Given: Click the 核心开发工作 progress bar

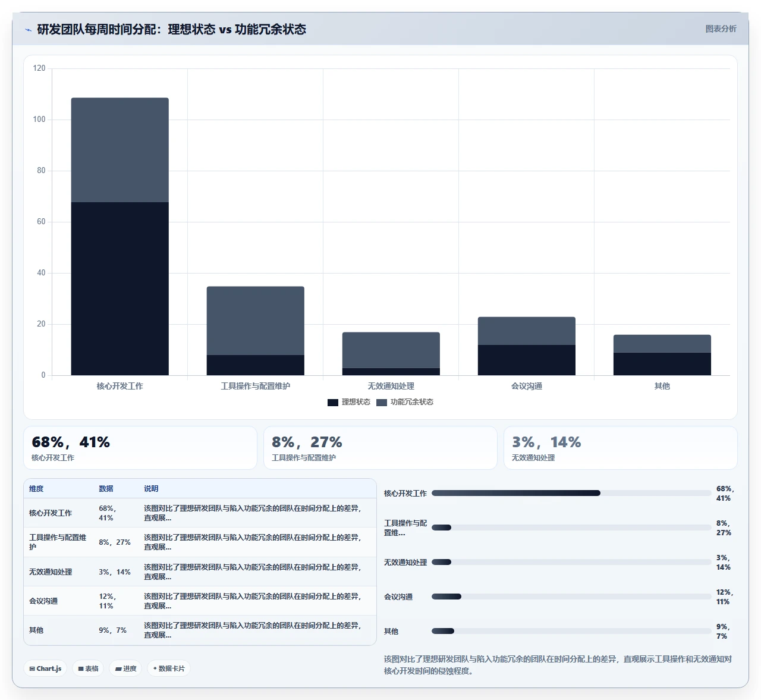Looking at the screenshot, I should click(571, 493).
